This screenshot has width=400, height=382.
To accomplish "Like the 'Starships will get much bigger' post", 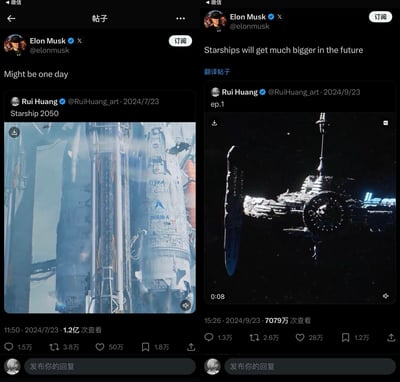I will pyautogui.click(x=300, y=338).
